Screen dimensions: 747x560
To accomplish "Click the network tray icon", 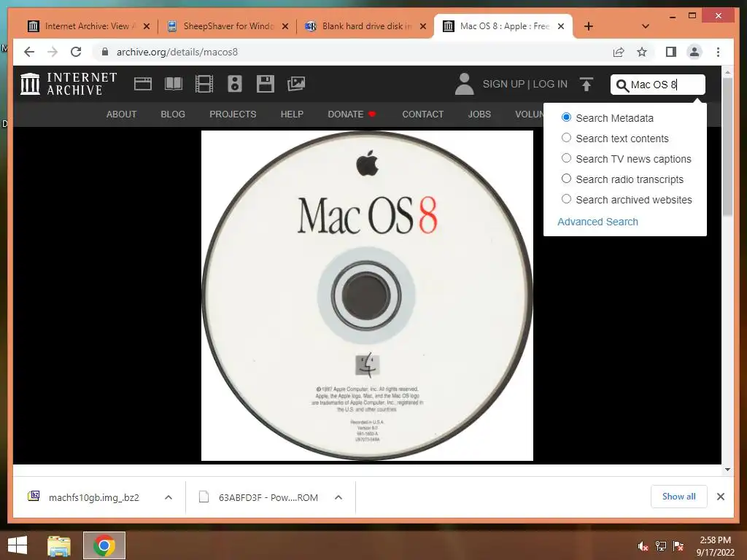I will click(x=661, y=546).
